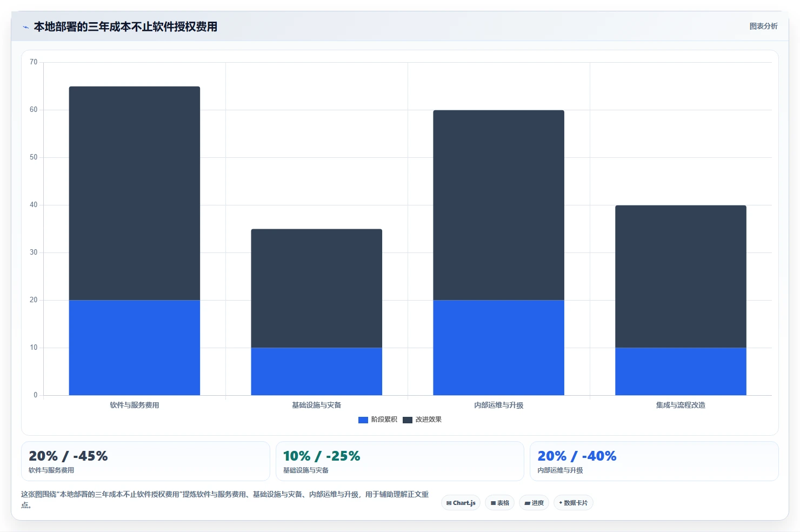Select the 数据卡片 tag chip

574,503
